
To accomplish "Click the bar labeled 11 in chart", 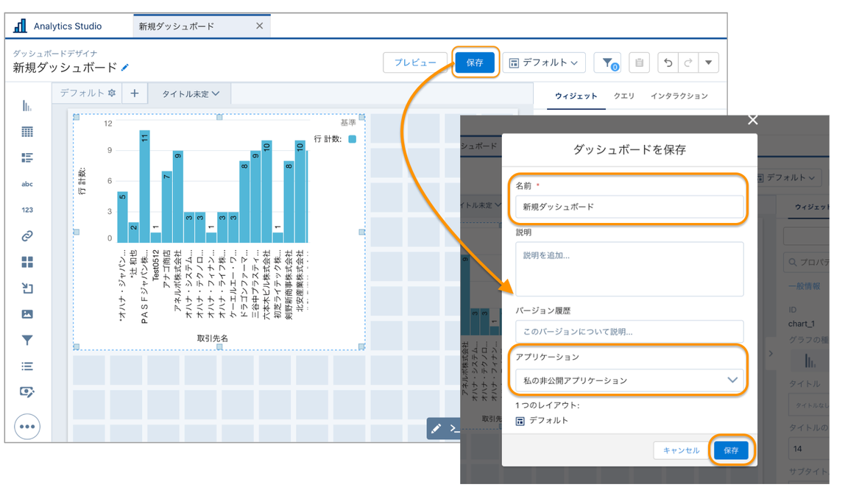I will (144, 186).
